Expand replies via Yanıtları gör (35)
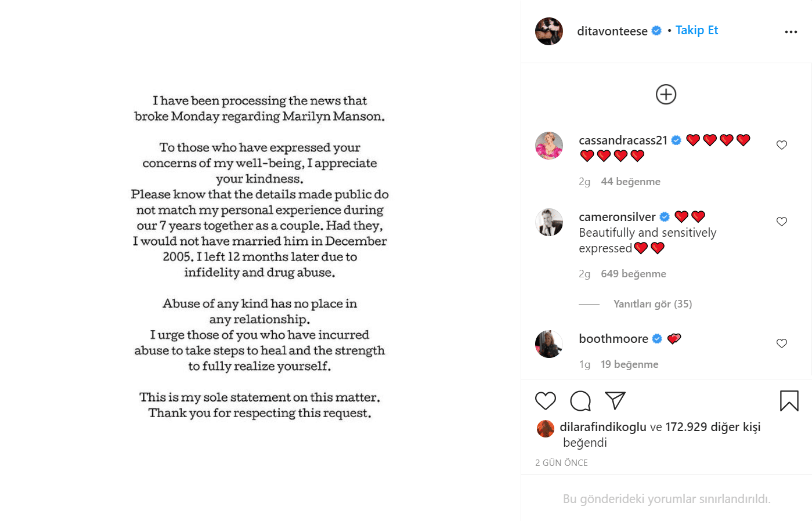The height and width of the screenshot is (521, 812). [x=652, y=304]
